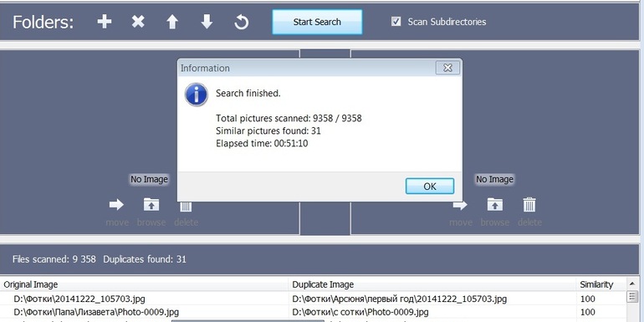
Task: Move folder up with the up arrow
Action: point(172,22)
